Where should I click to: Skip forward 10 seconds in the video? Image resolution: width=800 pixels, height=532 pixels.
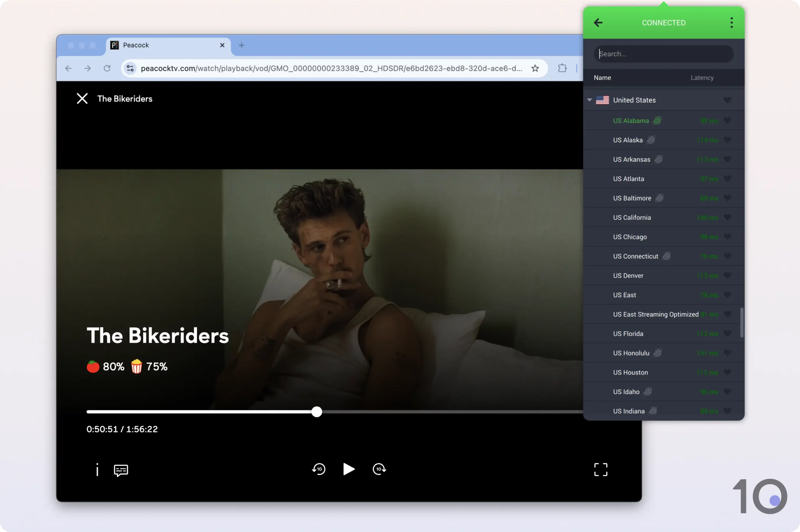pyautogui.click(x=379, y=469)
